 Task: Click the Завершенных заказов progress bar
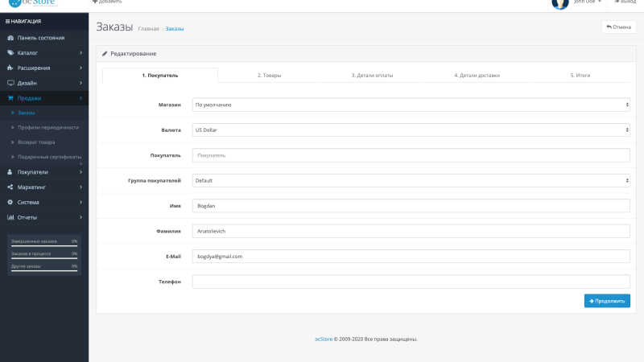point(44,246)
